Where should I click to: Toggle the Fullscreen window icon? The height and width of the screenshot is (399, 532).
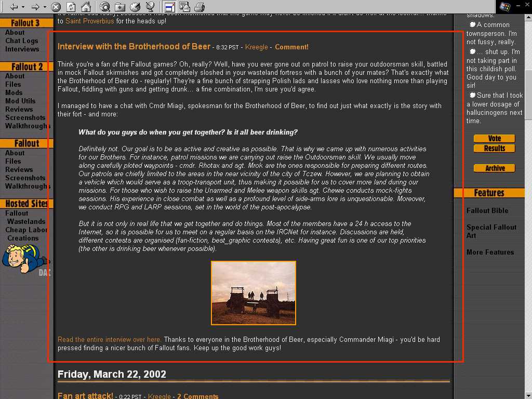pos(169,7)
